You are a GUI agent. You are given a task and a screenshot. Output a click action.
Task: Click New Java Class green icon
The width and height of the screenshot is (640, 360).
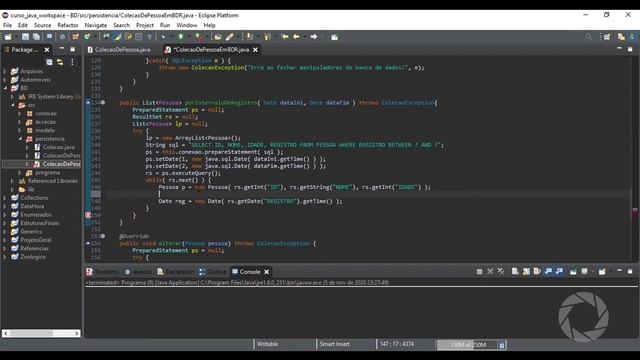coord(87,37)
